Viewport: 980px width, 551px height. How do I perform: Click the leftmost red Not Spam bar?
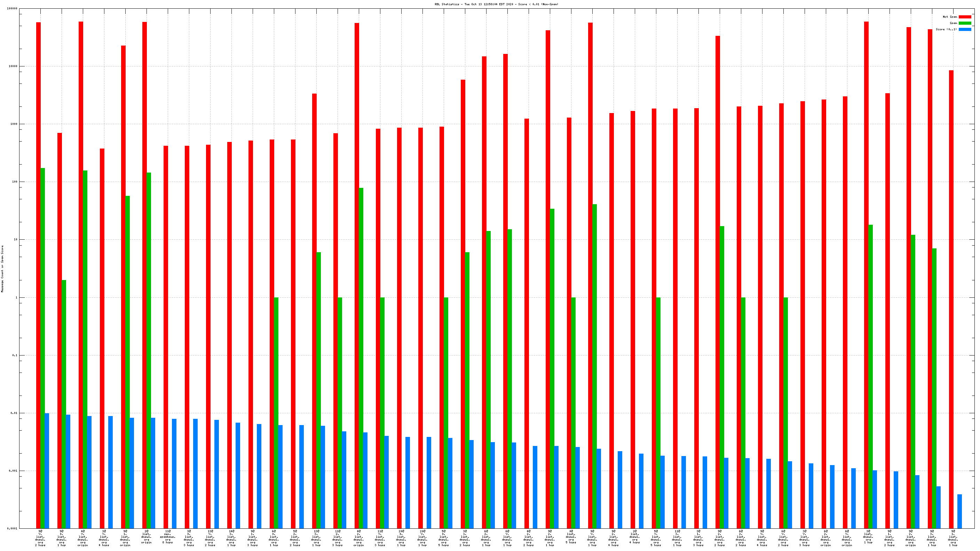tap(38, 266)
